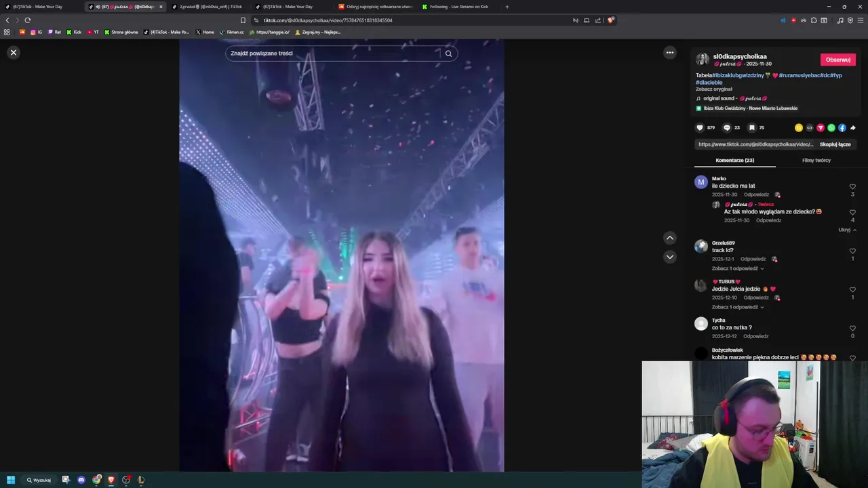Open Marko's avatar
The image size is (868, 488).
click(x=701, y=182)
